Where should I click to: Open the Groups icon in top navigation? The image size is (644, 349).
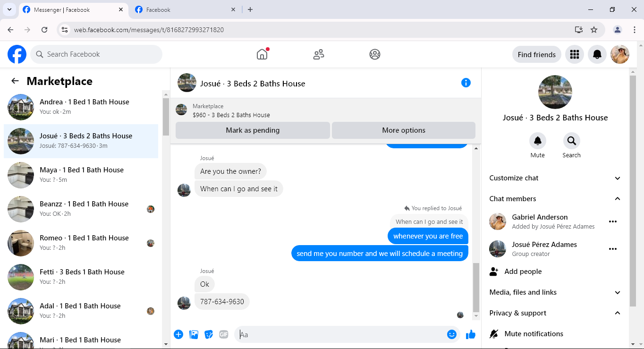pos(375,54)
